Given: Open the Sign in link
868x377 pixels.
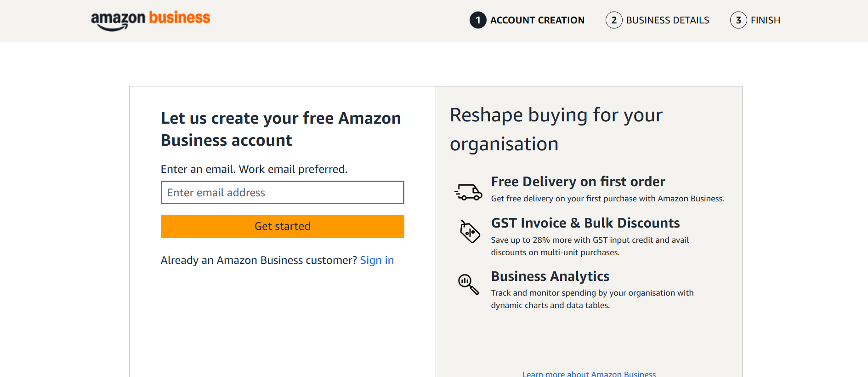Looking at the screenshot, I should pyautogui.click(x=377, y=260).
